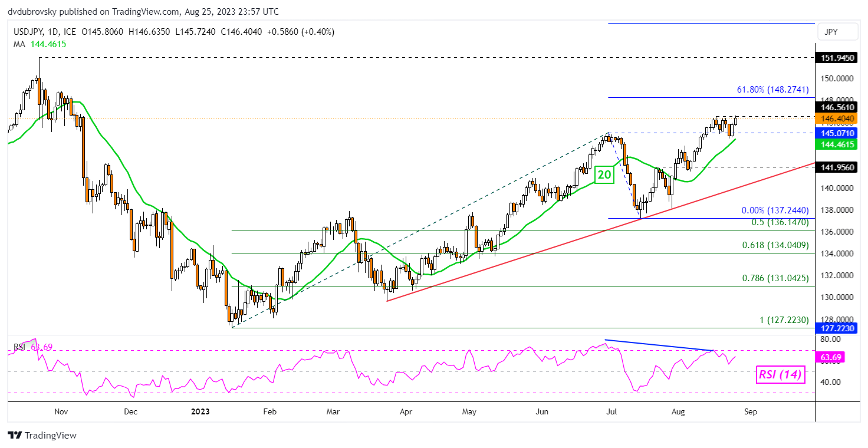
Task: Click the 130.0000 price axis tick
Action: [x=837, y=297]
